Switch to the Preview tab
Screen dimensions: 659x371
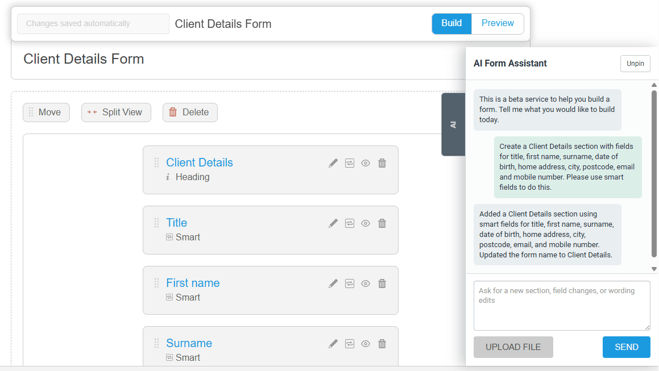pos(497,23)
